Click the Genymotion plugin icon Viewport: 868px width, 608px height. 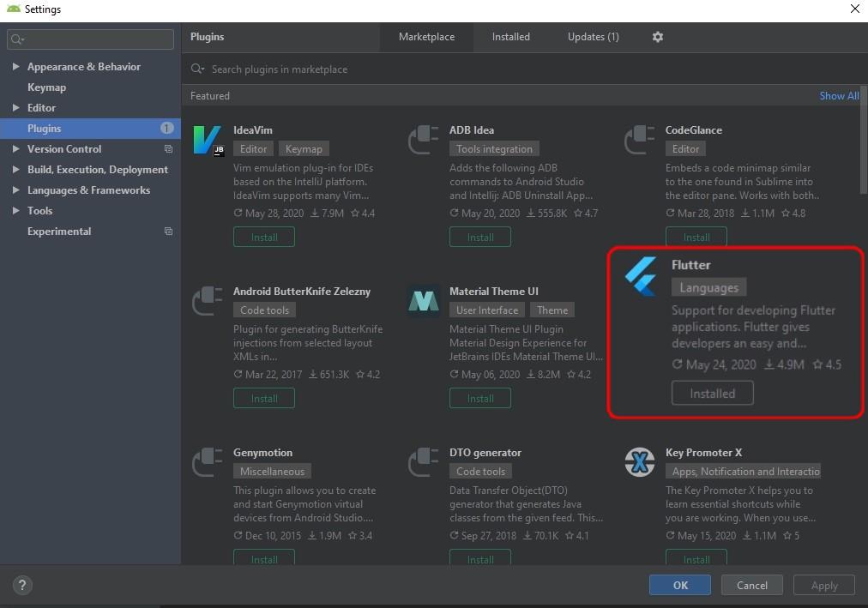pyautogui.click(x=207, y=462)
